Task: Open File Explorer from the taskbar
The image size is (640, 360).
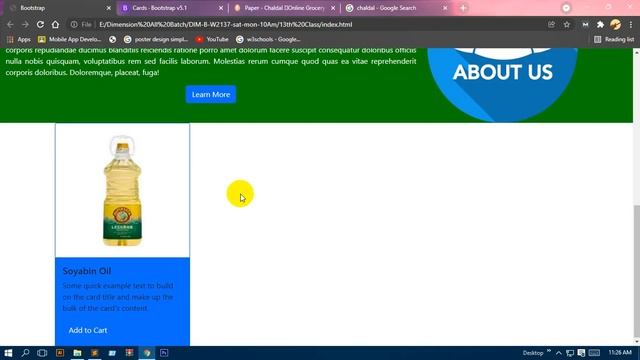Action: (77, 353)
